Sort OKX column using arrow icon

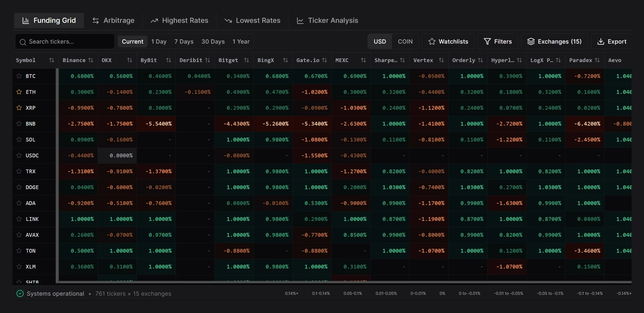point(130,60)
